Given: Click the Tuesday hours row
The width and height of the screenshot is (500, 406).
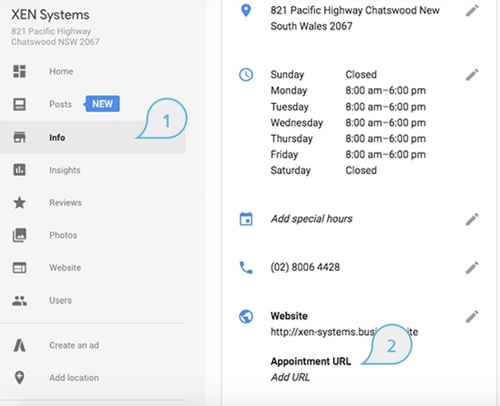Looking at the screenshot, I should pyautogui.click(x=348, y=107).
